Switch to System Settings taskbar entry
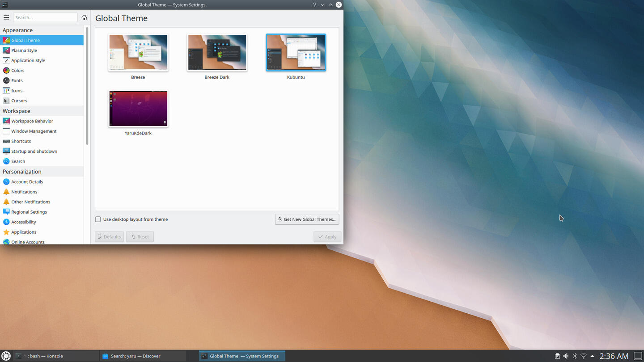644x362 pixels. pos(242,356)
